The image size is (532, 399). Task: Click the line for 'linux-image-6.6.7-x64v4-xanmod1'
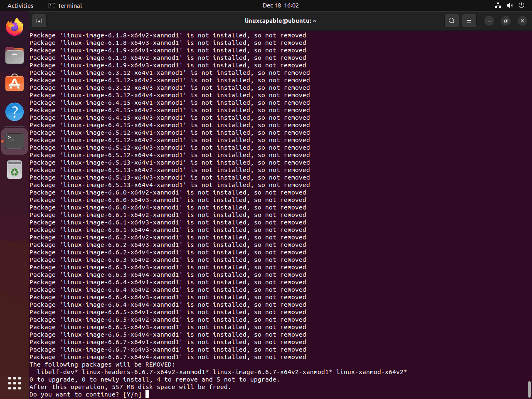[x=168, y=357]
